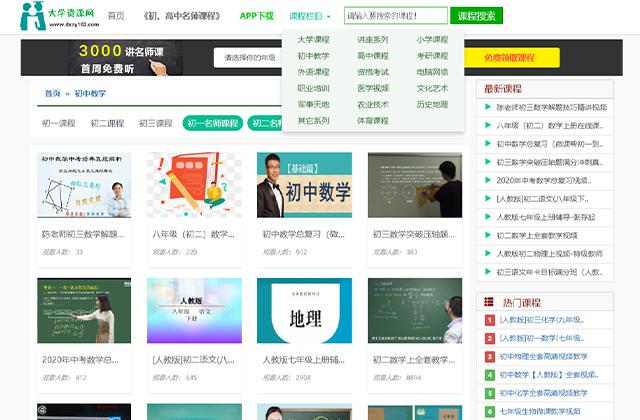
Task: Switch to the 初二课程 tab
Action: [x=107, y=123]
